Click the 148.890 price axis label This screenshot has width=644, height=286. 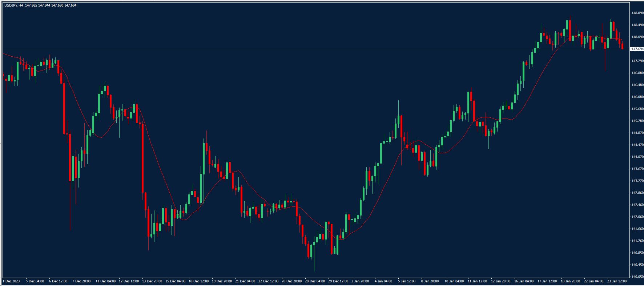[x=637, y=13]
